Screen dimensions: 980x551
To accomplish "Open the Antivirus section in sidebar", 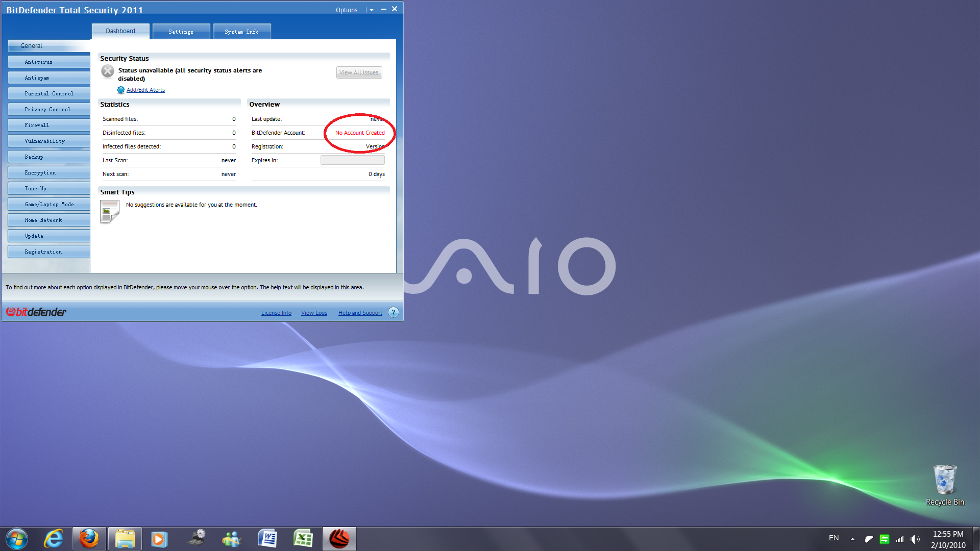I will point(49,62).
